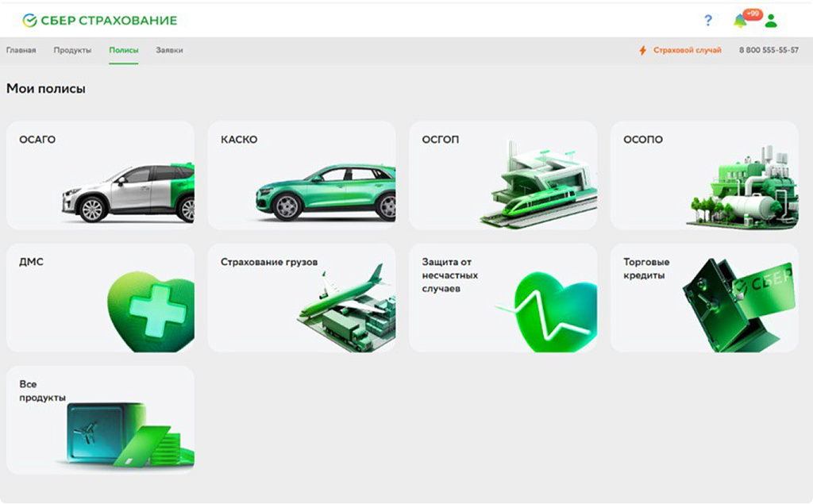Viewport: 813px width, 504px height.
Task: Select the ОСГОП card with train
Action: [503, 175]
